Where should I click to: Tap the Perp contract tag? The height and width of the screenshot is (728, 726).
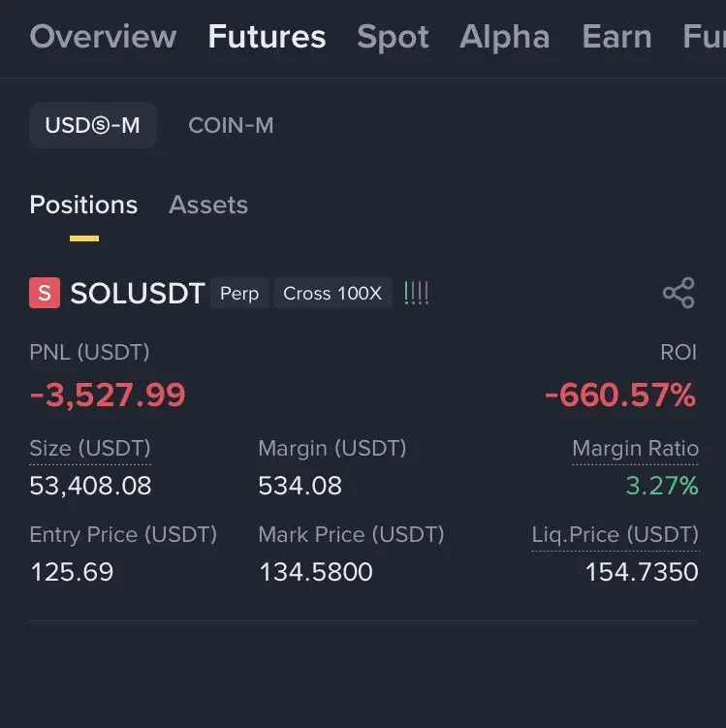coord(239,293)
